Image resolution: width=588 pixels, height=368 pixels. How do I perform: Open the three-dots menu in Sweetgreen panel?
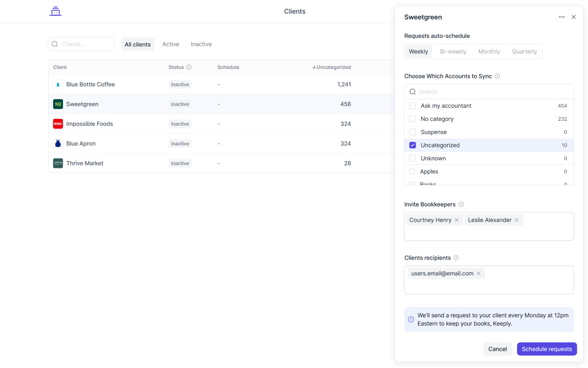pyautogui.click(x=561, y=17)
